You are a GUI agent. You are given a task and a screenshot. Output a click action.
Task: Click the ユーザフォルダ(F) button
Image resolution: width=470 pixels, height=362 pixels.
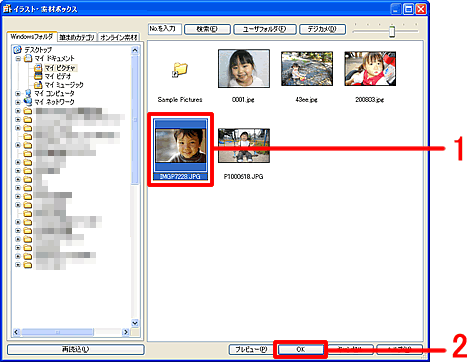(x=264, y=29)
